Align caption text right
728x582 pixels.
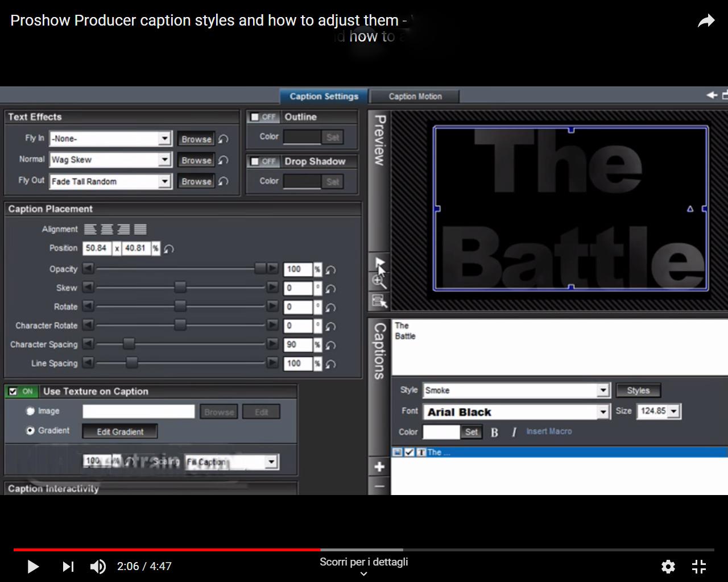pos(123,229)
